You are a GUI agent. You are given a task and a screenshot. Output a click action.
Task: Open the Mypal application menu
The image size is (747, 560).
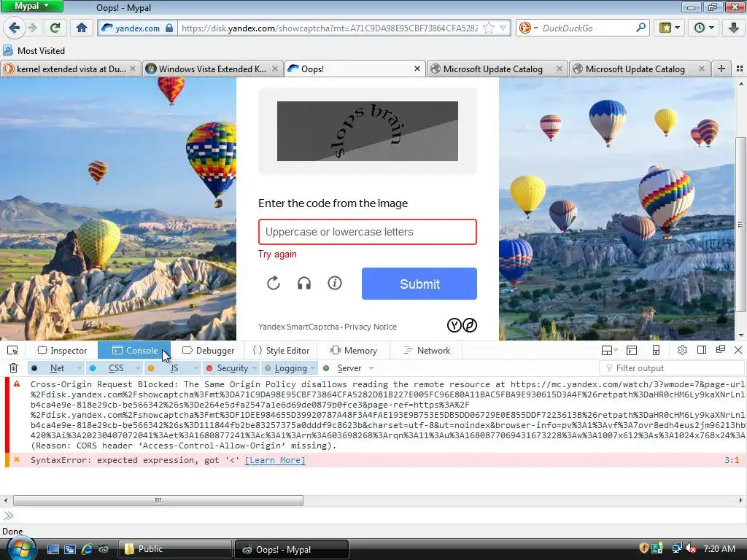pos(31,6)
